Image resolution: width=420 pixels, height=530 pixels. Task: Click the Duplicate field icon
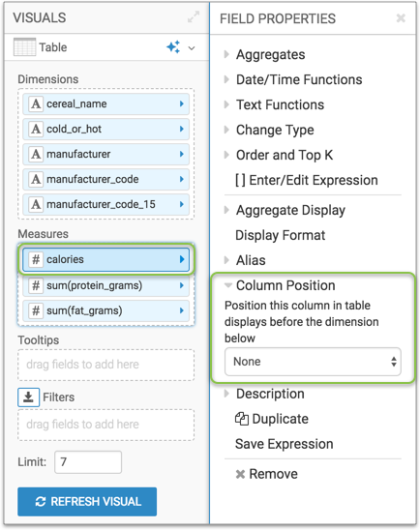242,419
